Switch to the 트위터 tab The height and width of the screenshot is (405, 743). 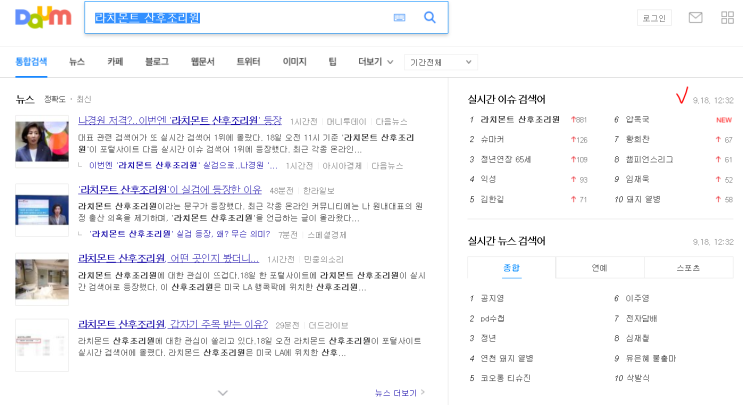tap(248, 62)
